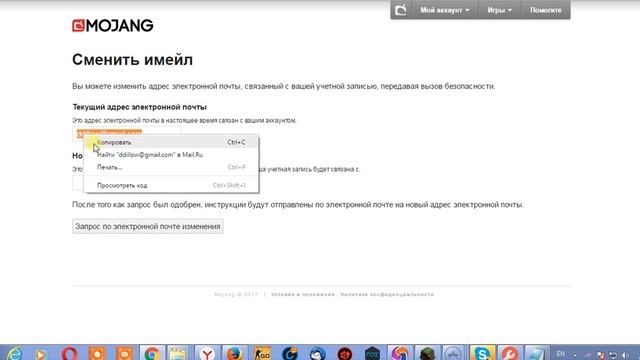Open Политика конфиденциальности footer link
Screen dimensions: 640x360
387,294
